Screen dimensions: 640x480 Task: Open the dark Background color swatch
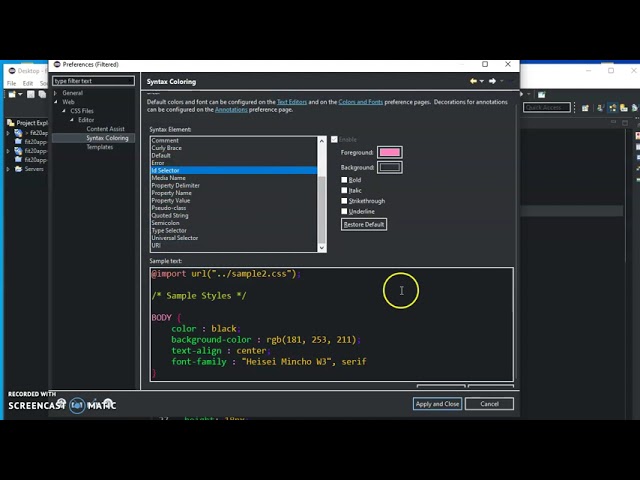390,167
